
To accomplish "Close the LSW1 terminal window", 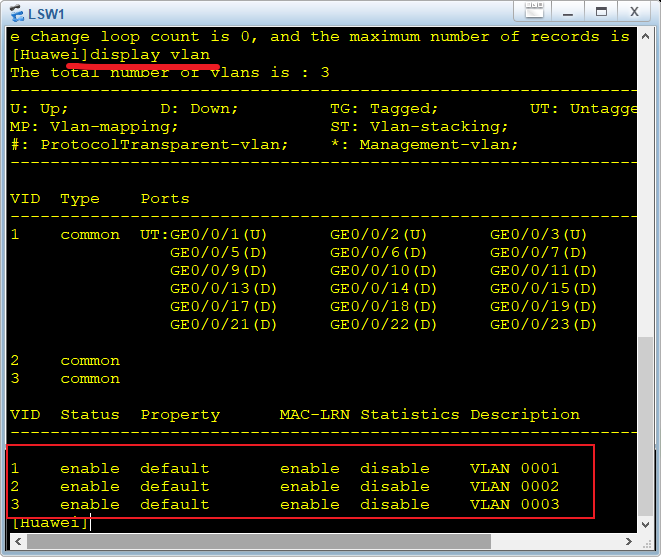I will click(633, 11).
